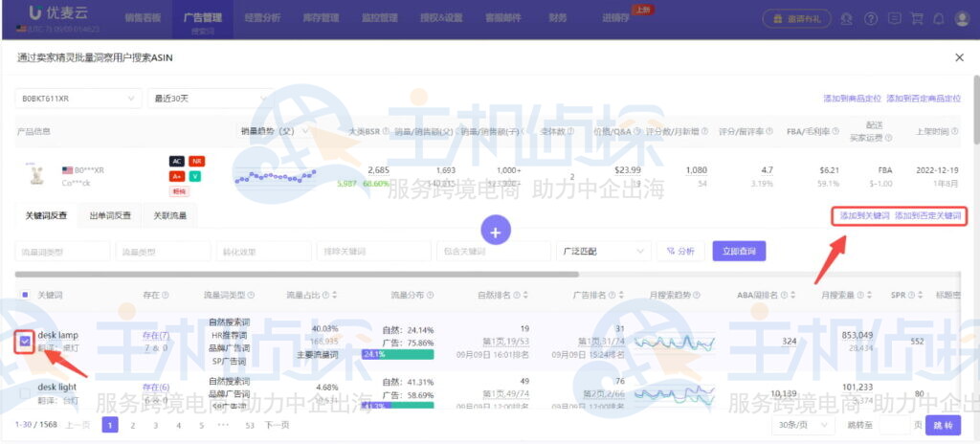Open the 流量类型 filter dropdown
The height and width of the screenshot is (444, 980).
(x=163, y=251)
